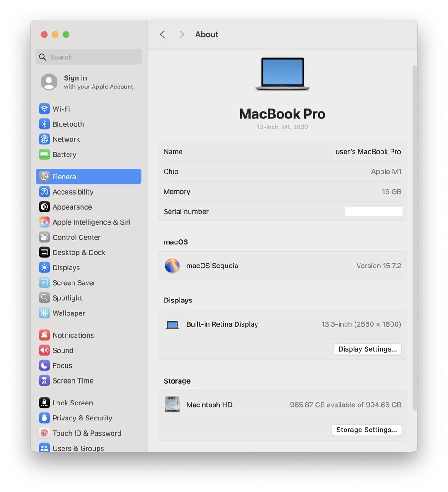Go forward with the right chevron
448x492 pixels.
[x=182, y=35]
